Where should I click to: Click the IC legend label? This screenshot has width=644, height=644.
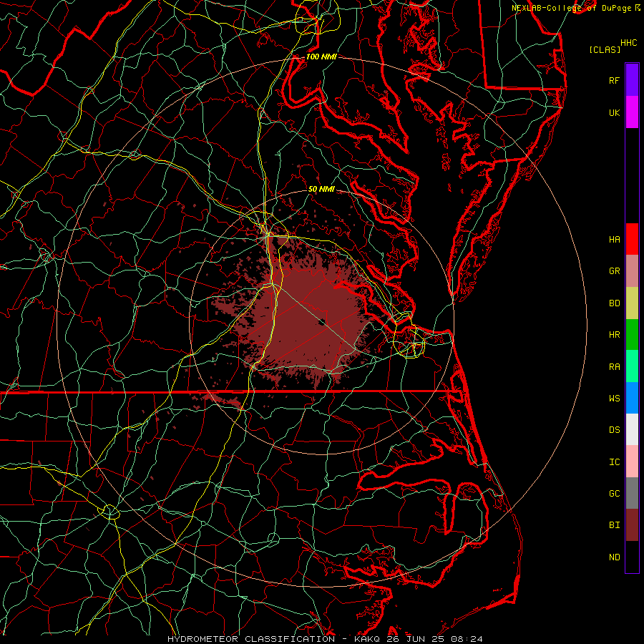(x=614, y=462)
